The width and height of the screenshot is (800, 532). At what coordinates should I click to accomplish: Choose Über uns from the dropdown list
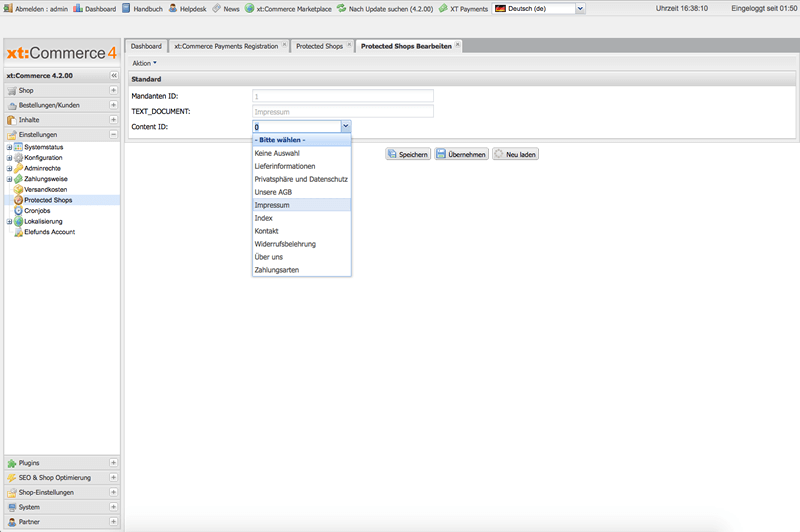pyautogui.click(x=302, y=257)
